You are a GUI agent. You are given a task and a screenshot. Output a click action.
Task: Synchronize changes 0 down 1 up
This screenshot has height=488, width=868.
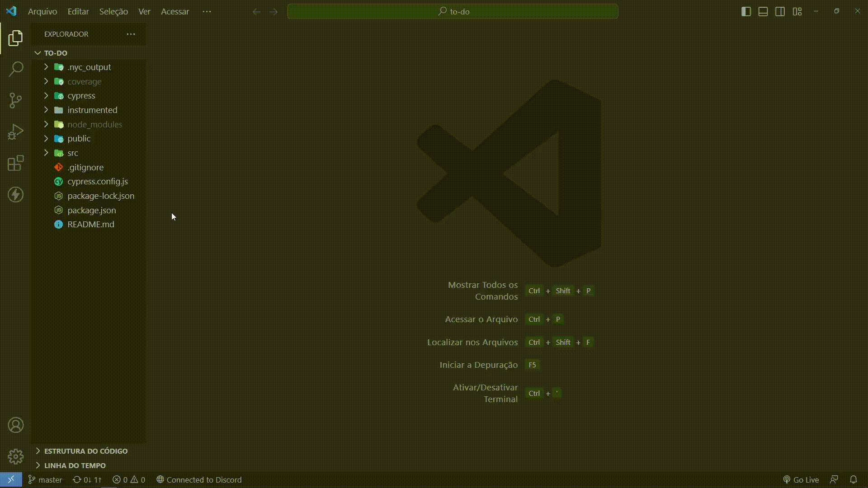pos(87,480)
